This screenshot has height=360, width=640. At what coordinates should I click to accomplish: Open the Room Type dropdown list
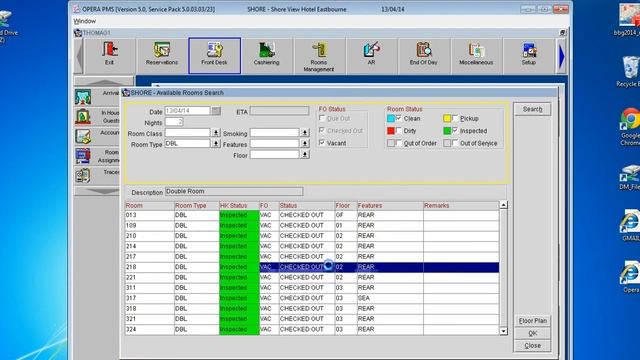216,144
